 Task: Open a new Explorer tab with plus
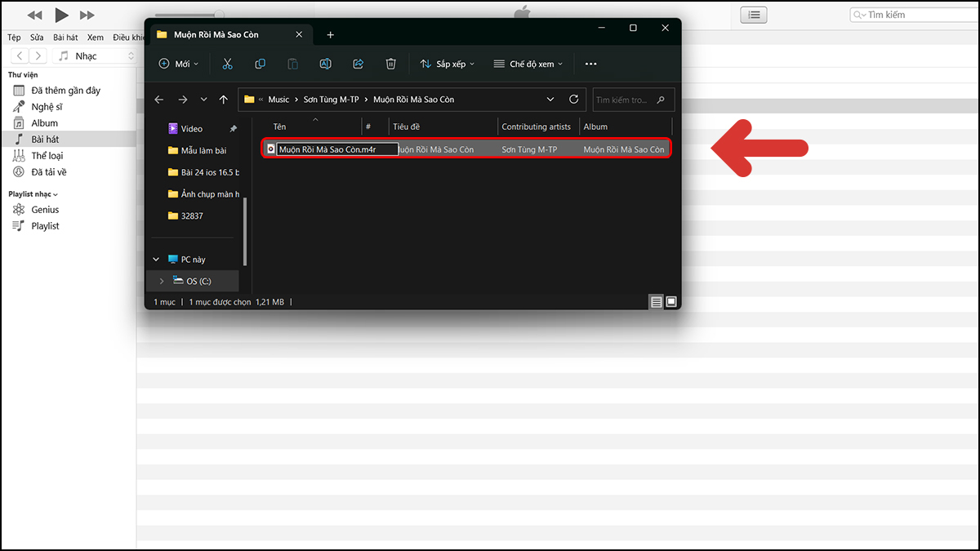(x=330, y=35)
